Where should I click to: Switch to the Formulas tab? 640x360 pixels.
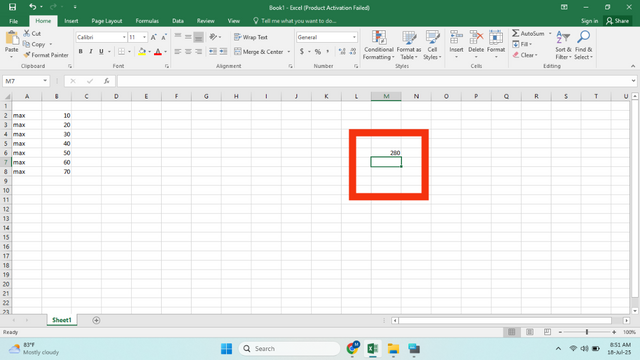point(147,21)
